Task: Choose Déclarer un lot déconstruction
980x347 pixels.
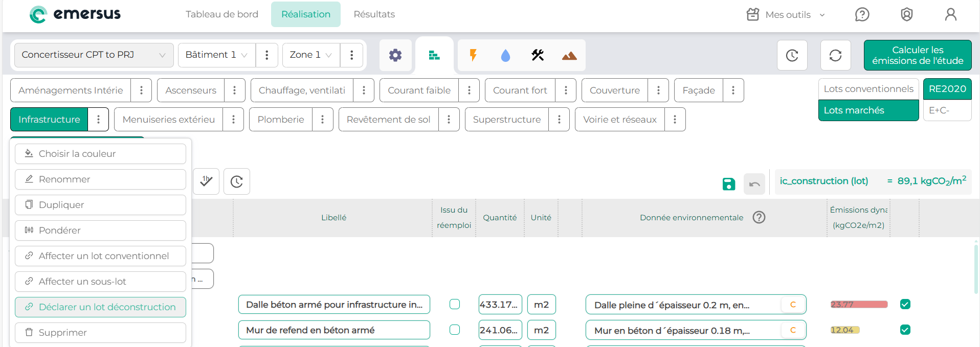Action: point(100,307)
